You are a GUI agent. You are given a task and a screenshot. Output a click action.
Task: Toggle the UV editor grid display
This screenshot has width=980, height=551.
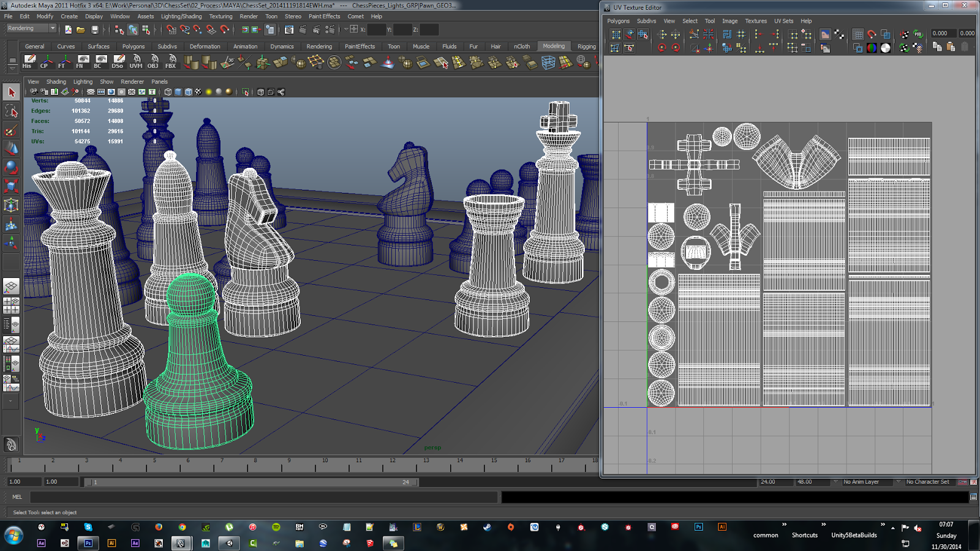tap(858, 34)
